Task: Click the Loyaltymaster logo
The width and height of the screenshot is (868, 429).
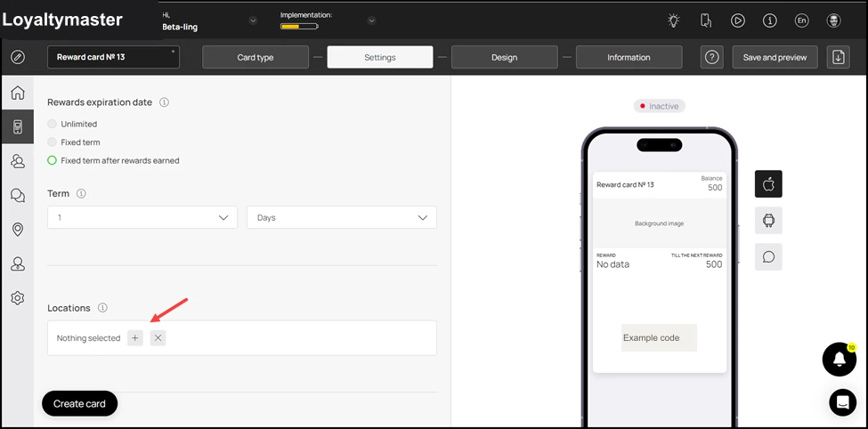Action: click(62, 20)
